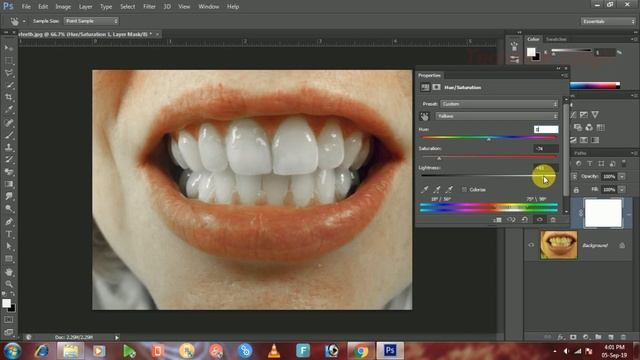Toggle the Colorize checkbox
This screenshot has width=640, height=360.
[464, 189]
